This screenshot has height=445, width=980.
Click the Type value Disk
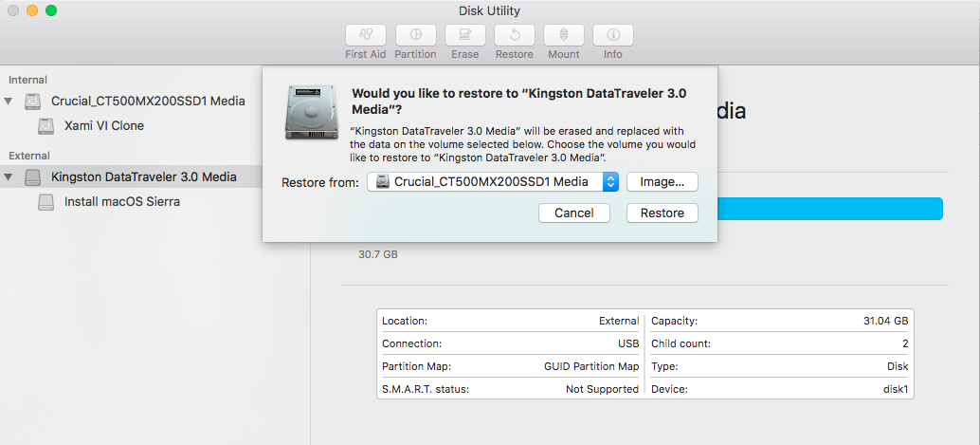[x=897, y=367]
